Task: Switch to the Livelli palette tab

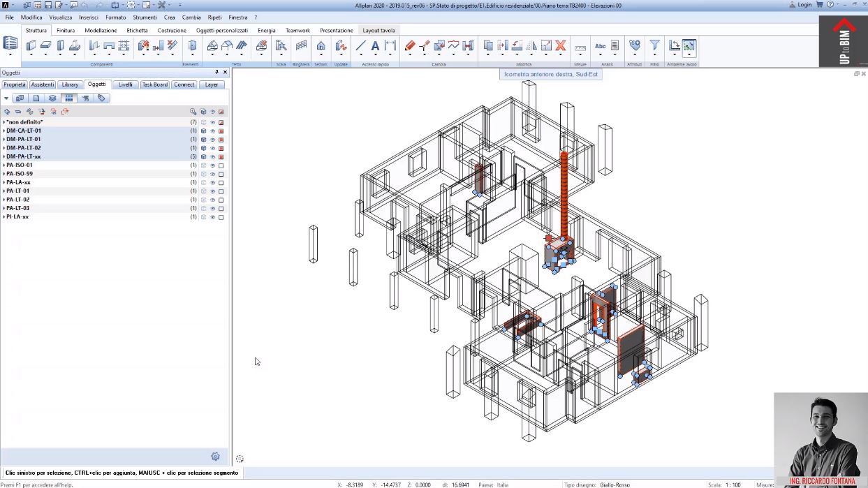Action: pos(125,84)
